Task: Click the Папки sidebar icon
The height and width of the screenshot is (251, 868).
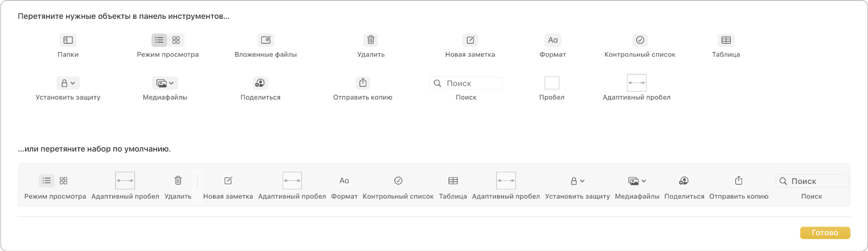Action: click(68, 40)
